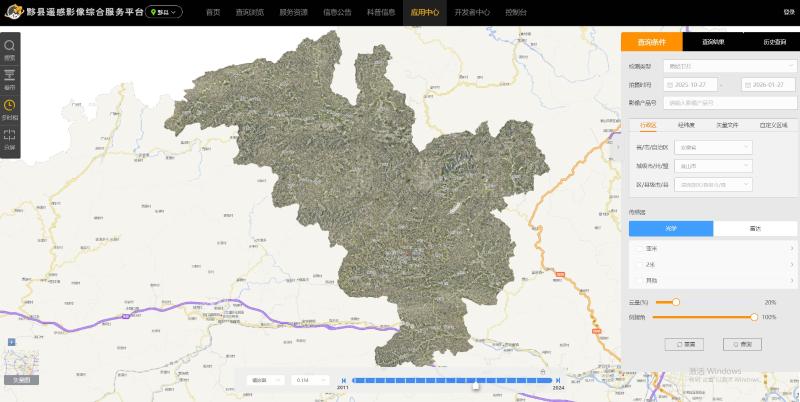Expand the city selection dropdown
The height and width of the screenshot is (402, 800).
click(x=714, y=166)
